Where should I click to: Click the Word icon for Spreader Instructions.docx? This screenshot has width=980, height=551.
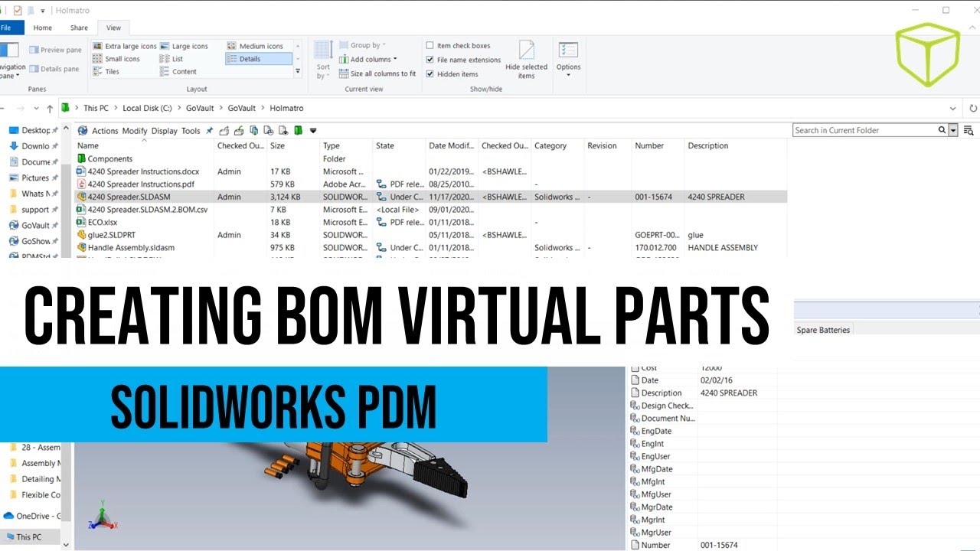coord(82,171)
